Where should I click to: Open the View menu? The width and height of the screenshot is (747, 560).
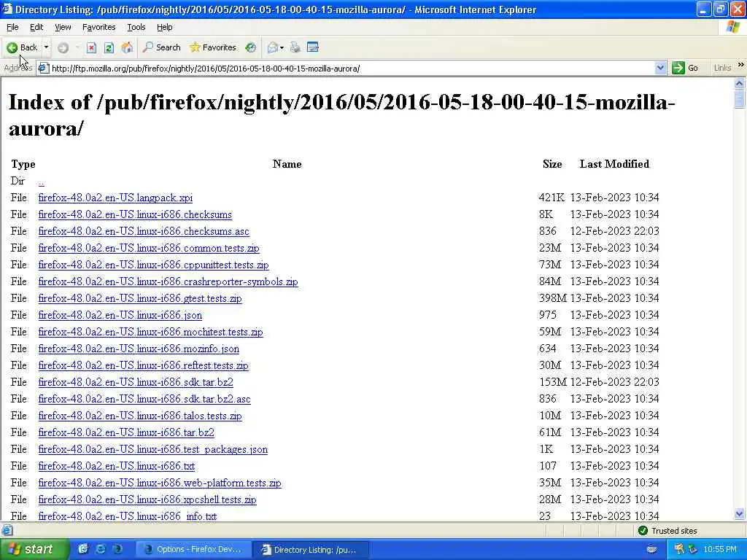tap(63, 27)
